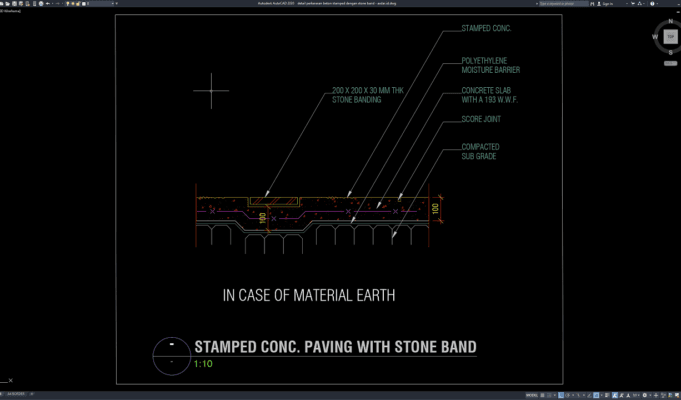Toggle the drawing grid display in the status bar
This screenshot has height=400, width=681.
pyautogui.click(x=542, y=395)
